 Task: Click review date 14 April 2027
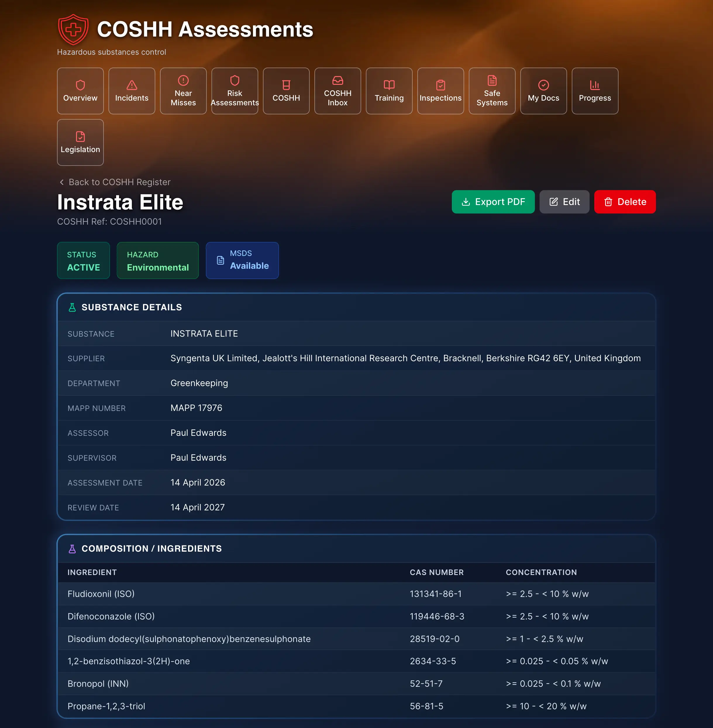pos(198,507)
